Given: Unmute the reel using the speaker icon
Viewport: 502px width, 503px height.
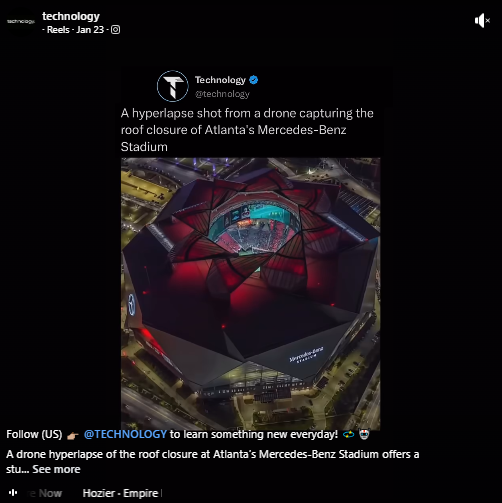Looking at the screenshot, I should [x=482, y=21].
